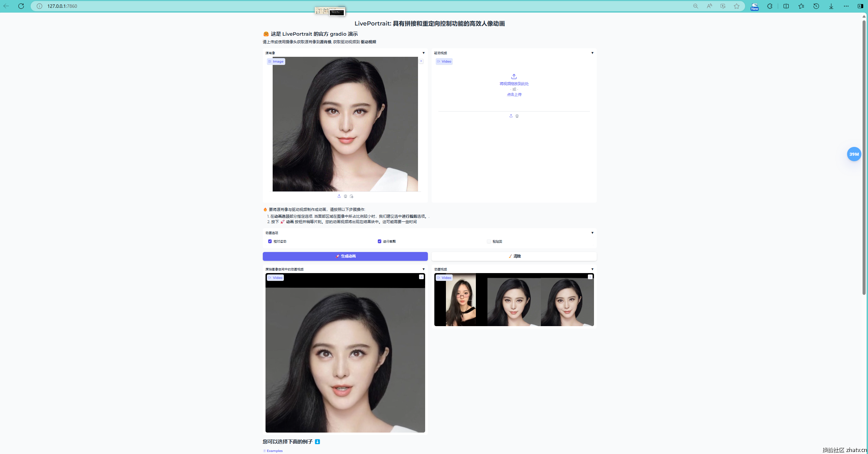Click the source portrait image preview
This screenshot has width=868, height=454.
[x=345, y=124]
